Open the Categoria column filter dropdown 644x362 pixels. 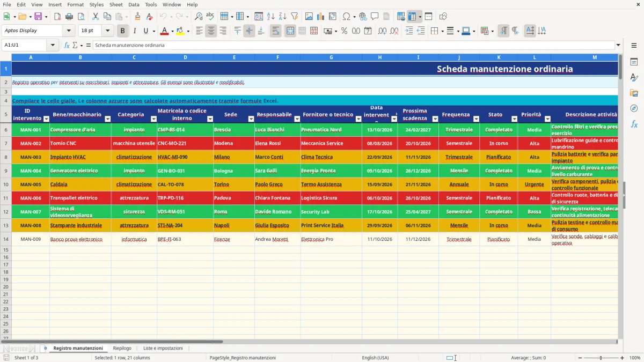(153, 119)
